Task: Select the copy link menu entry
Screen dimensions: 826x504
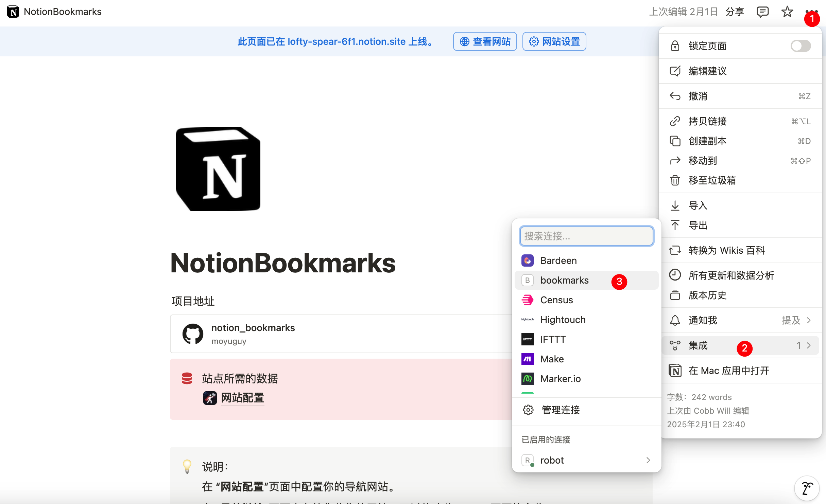Action: point(740,121)
